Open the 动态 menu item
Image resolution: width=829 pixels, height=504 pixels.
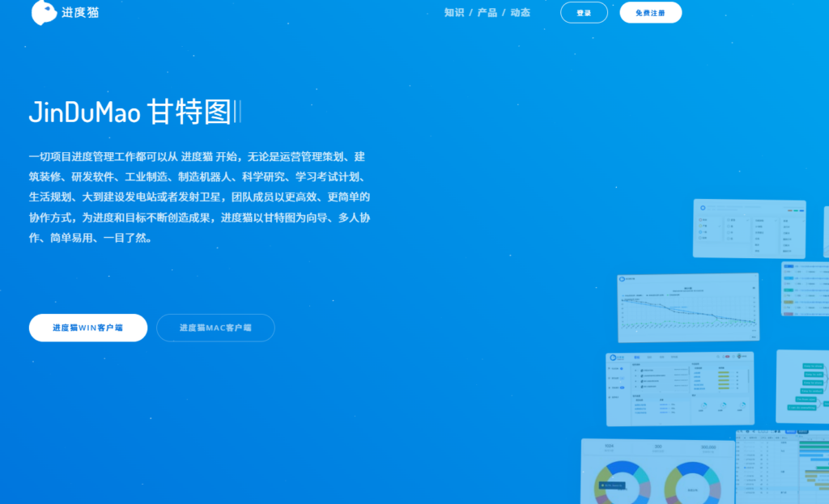520,12
